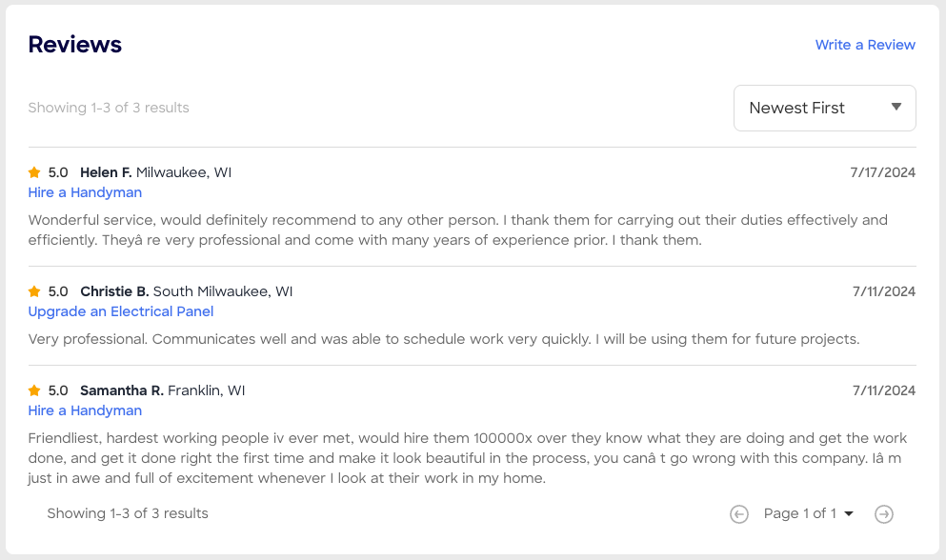Image resolution: width=946 pixels, height=560 pixels.
Task: Select reviewer name Christie B.
Action: point(114,291)
